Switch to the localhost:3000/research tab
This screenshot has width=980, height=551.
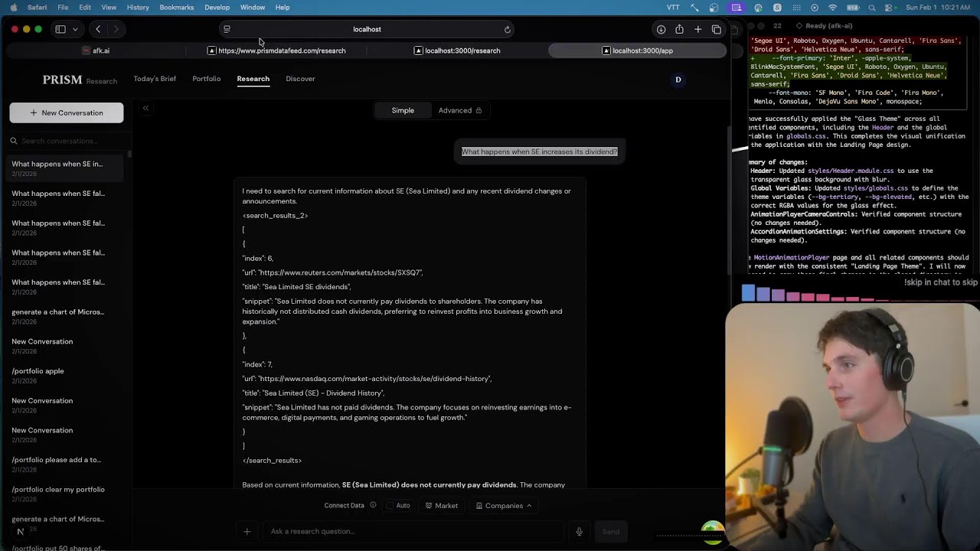click(457, 51)
